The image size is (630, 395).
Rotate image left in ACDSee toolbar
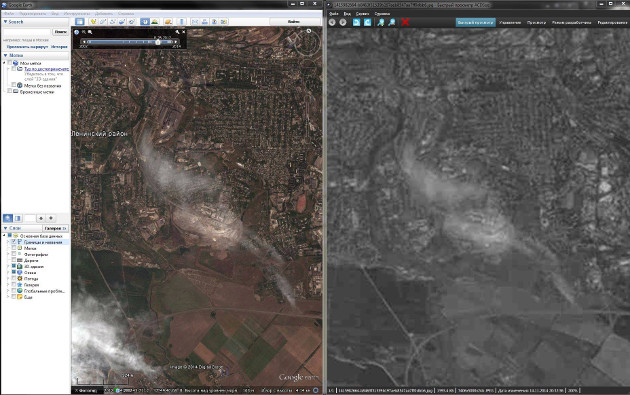click(356, 22)
